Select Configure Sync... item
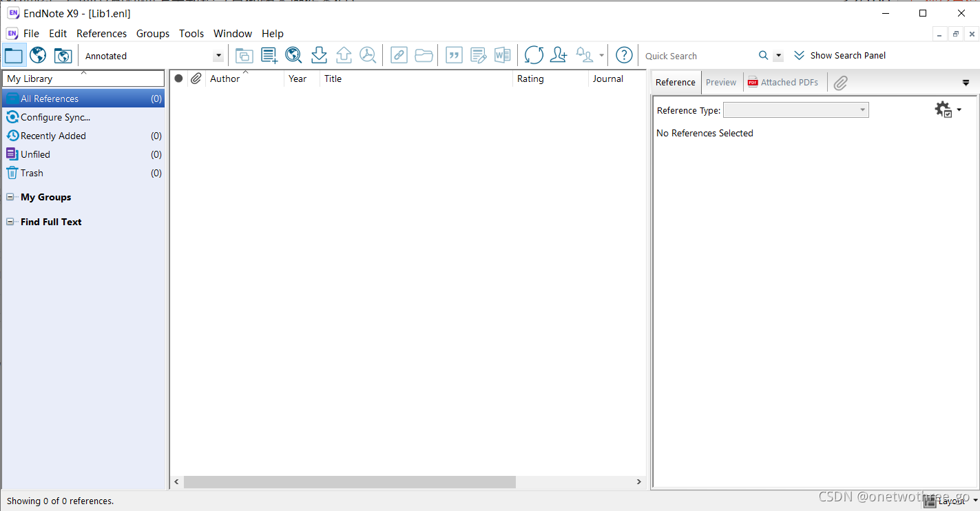Image resolution: width=980 pixels, height=511 pixels. [x=83, y=117]
